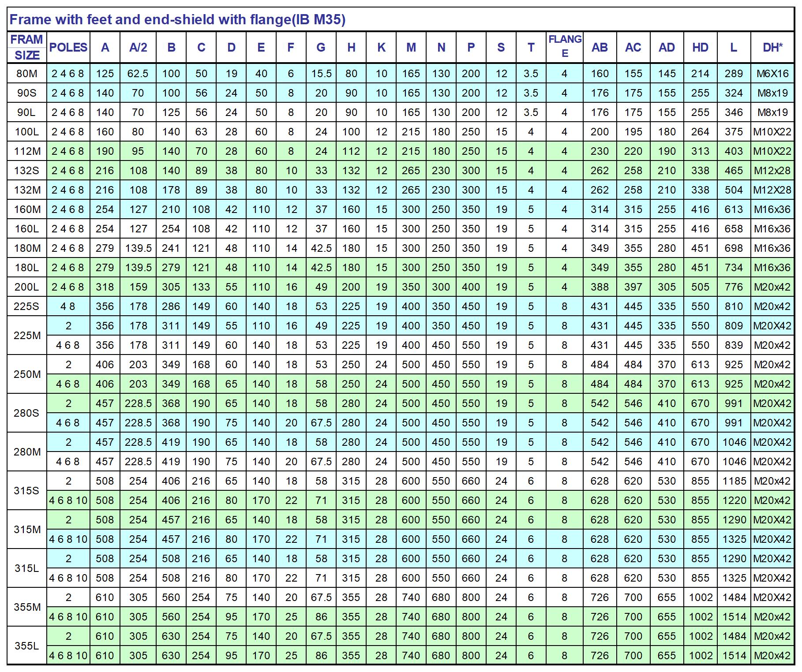Click the "4 8" poles cell for 225S
This screenshot has width=802, height=672.
(68, 306)
